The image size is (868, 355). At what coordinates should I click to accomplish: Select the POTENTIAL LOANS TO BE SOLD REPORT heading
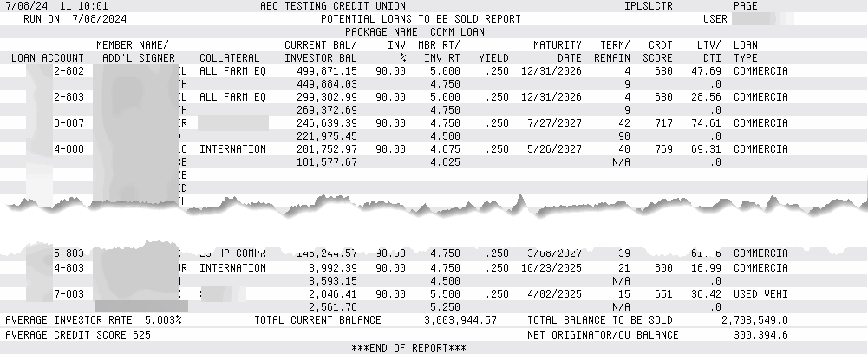click(421, 18)
